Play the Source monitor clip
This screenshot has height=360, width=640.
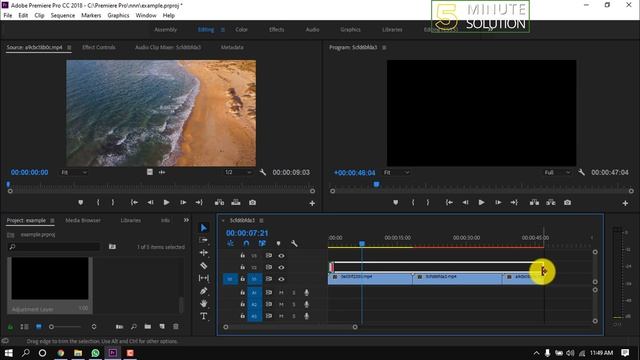pyautogui.click(x=166, y=202)
